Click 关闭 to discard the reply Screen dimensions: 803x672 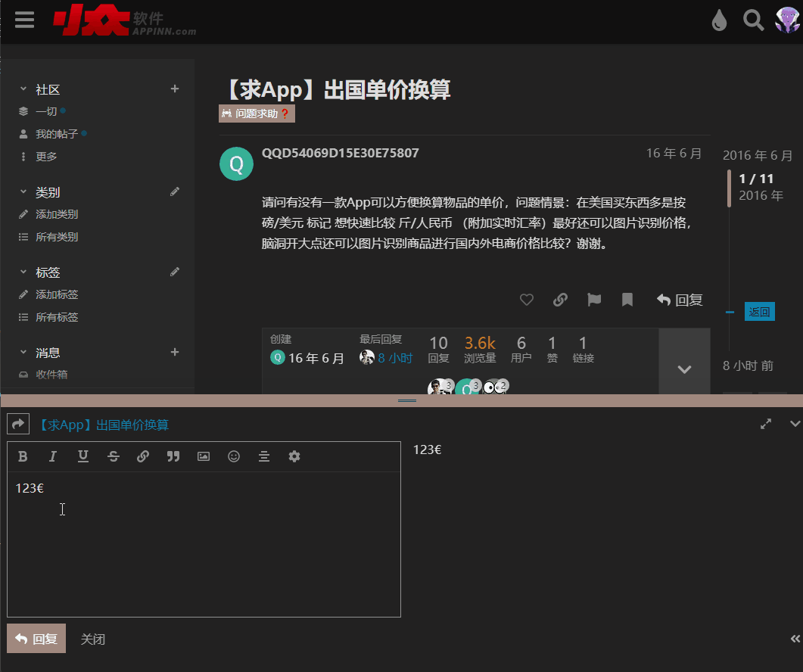click(93, 639)
